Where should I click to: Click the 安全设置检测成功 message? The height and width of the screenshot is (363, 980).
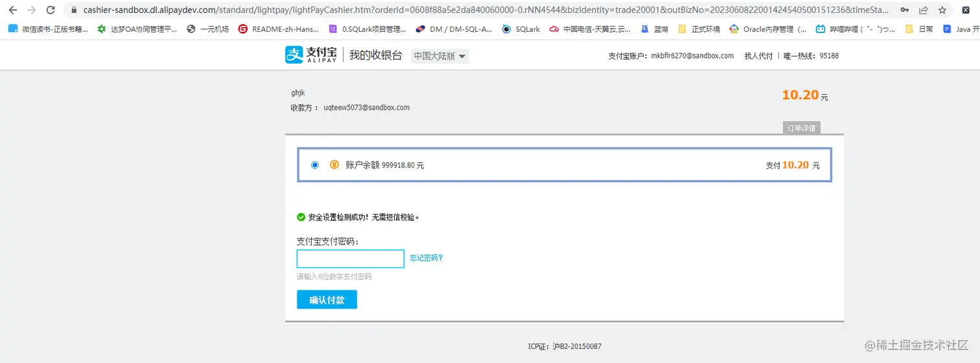(x=364, y=217)
